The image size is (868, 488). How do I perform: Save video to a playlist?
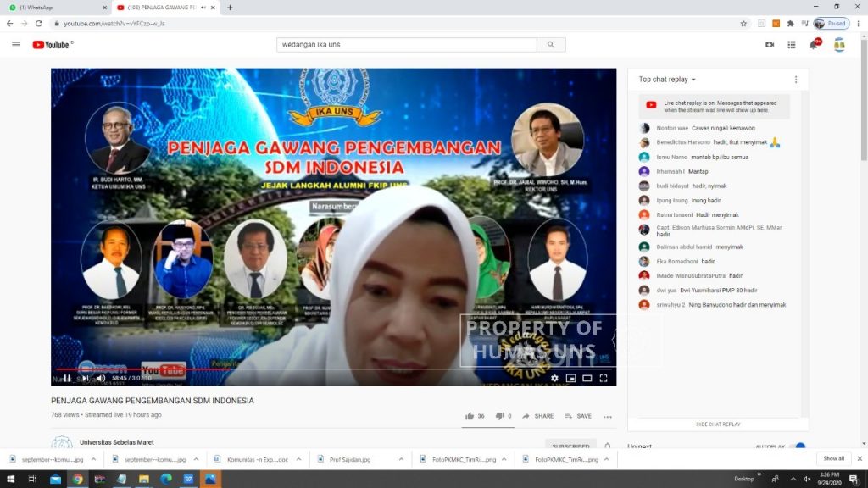(x=578, y=416)
